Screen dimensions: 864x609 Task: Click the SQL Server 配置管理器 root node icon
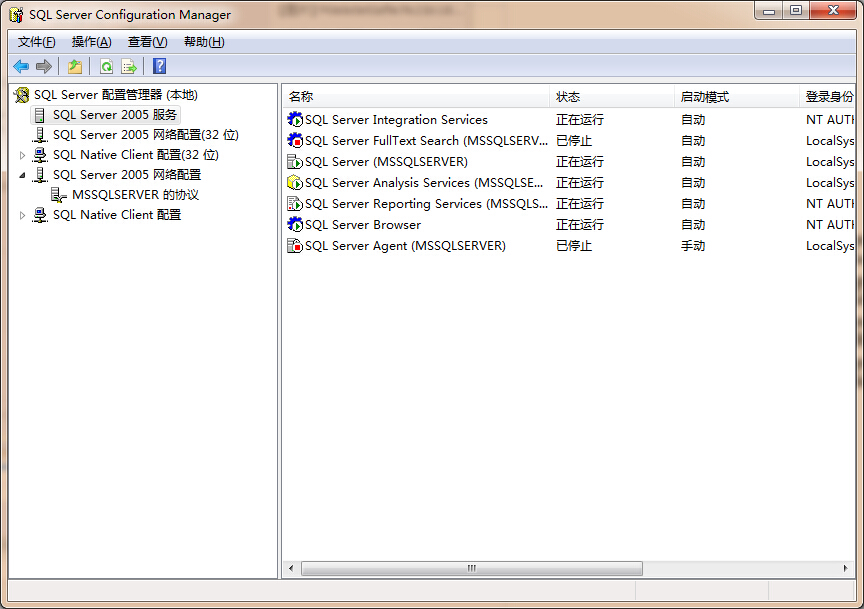21,95
